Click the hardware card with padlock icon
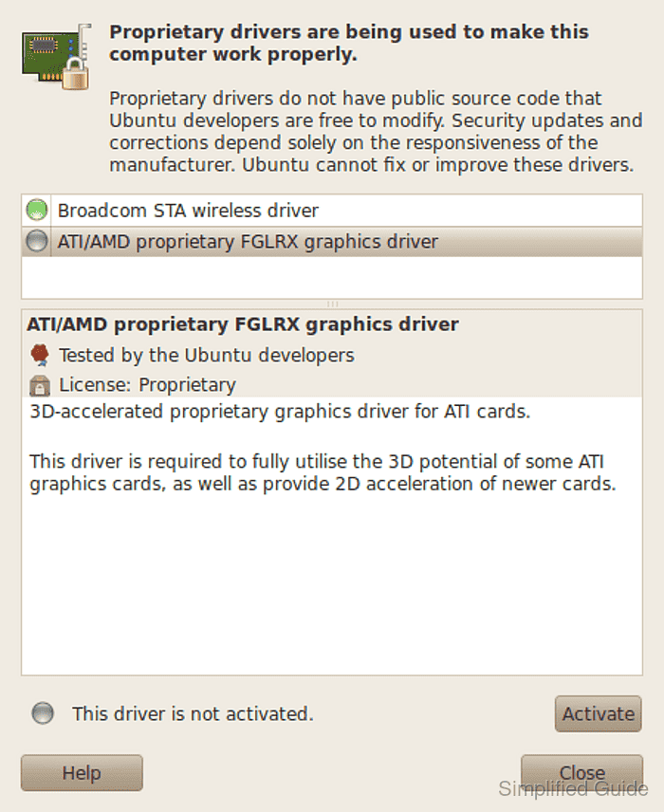This screenshot has height=812, width=664. coord(56,57)
